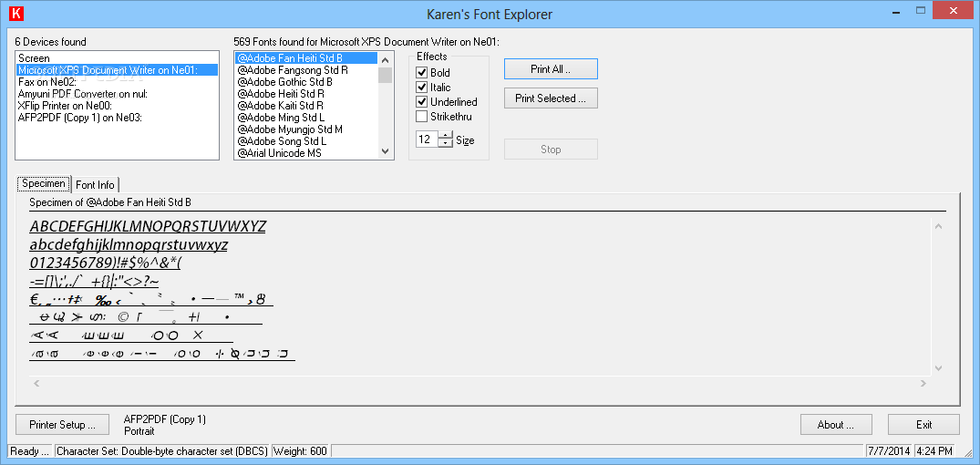Enable the Strikethru checkbox
980x465 pixels.
[x=421, y=117]
